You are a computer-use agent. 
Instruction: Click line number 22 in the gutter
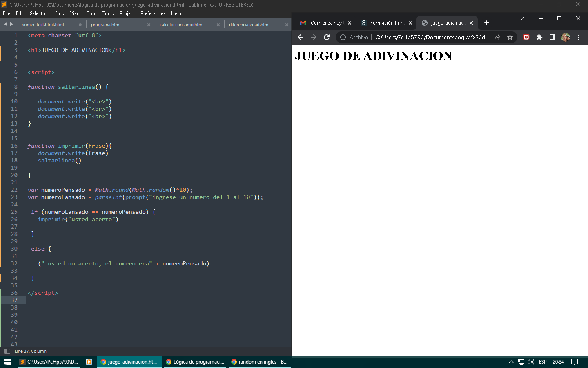tap(14, 190)
